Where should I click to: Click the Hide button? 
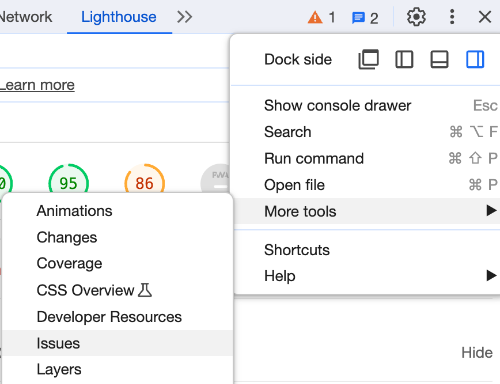477,353
